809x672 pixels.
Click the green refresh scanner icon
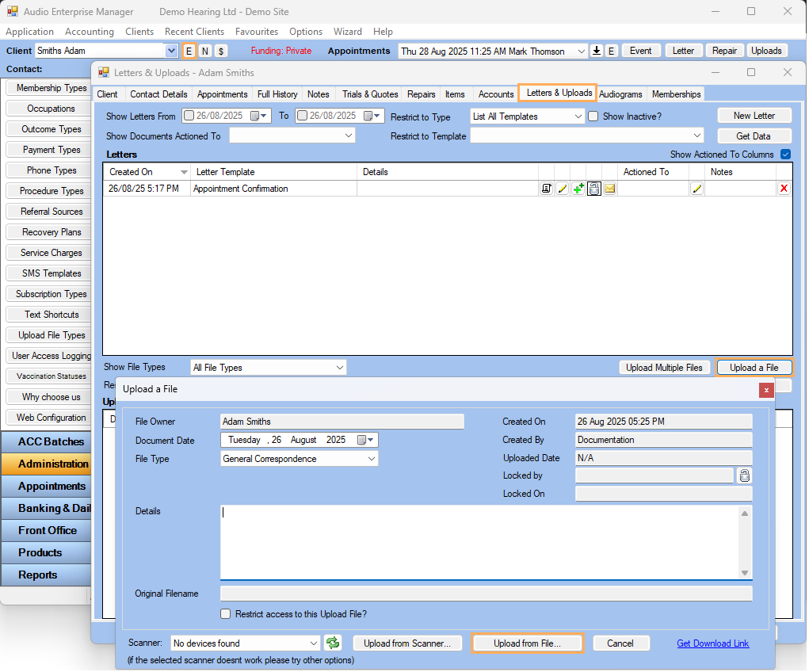(334, 643)
